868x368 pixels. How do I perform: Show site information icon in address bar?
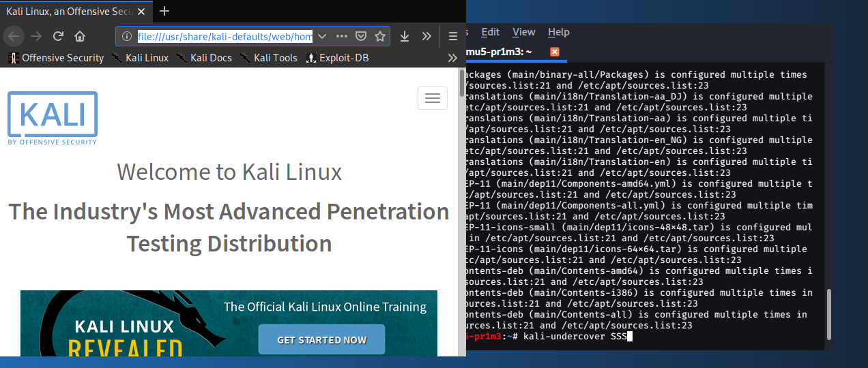click(x=126, y=36)
